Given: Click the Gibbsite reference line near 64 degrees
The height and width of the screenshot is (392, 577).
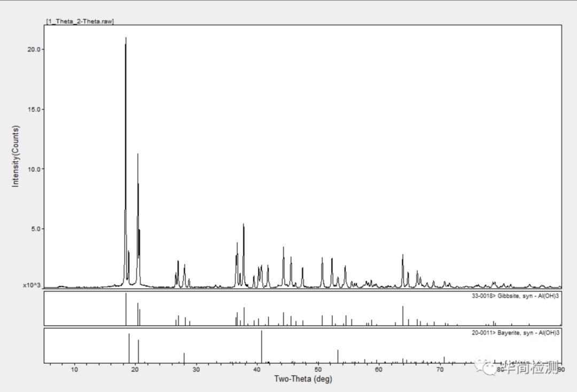Looking at the screenshot, I should pyautogui.click(x=403, y=316).
